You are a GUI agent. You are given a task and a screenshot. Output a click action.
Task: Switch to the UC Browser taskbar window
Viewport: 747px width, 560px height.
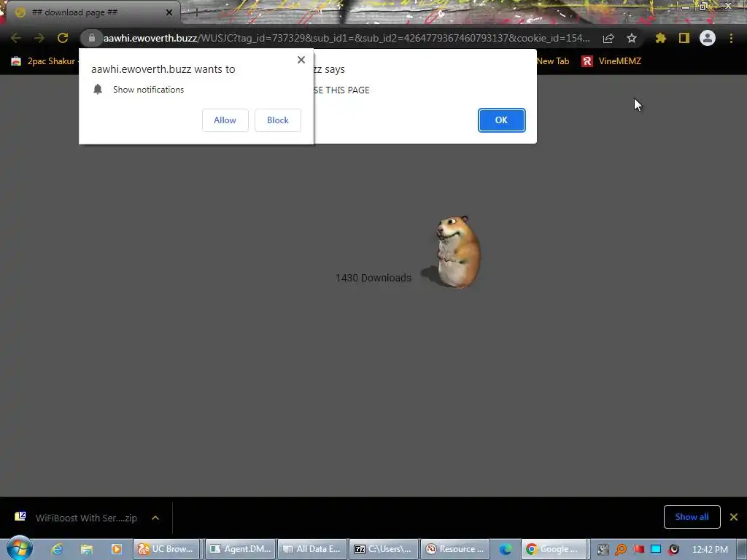pos(166,549)
